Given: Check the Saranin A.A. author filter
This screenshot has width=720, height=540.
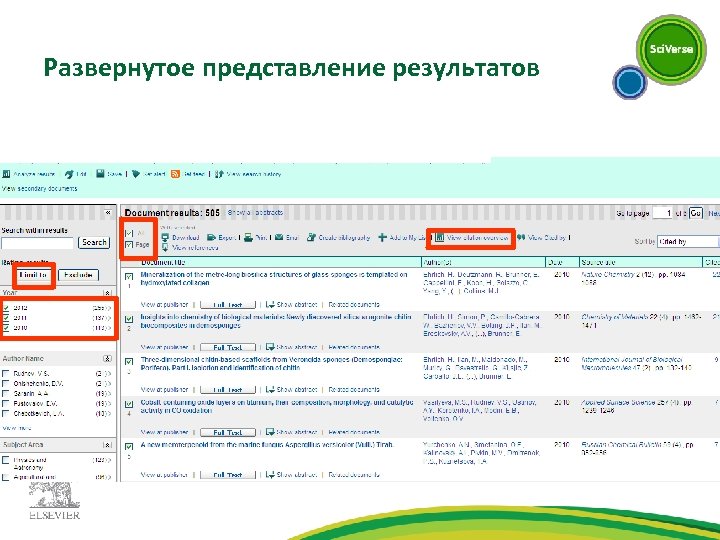Looking at the screenshot, I should click(6, 394).
